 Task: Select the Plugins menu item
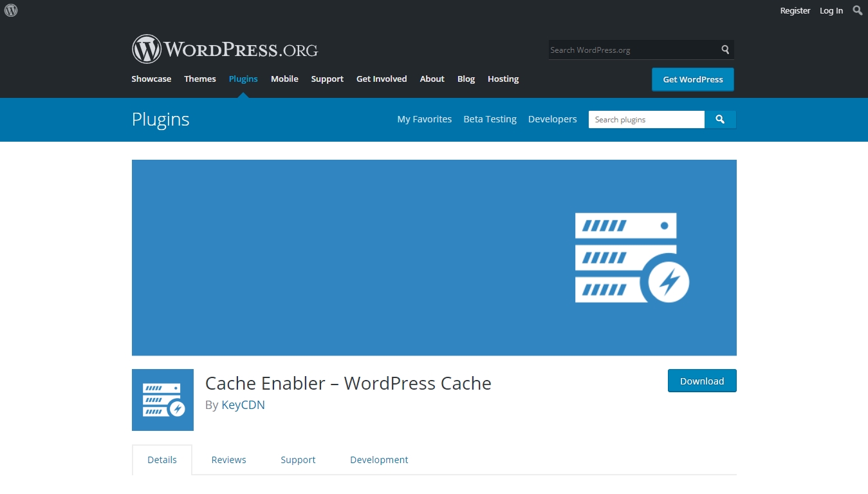(243, 79)
